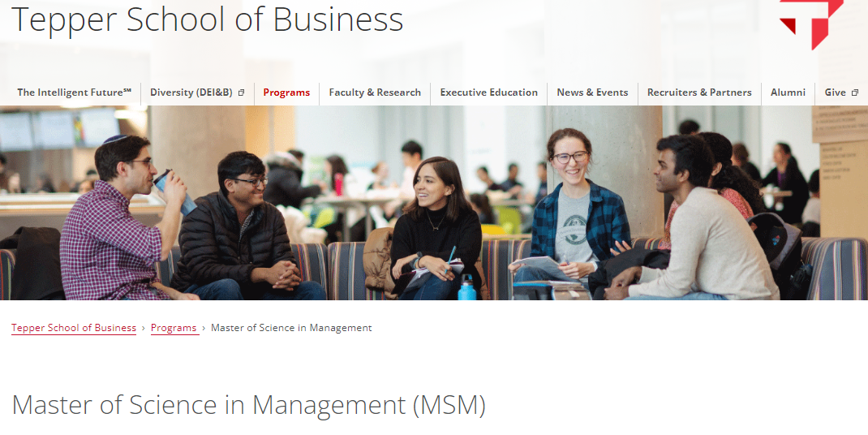Click the Alumni navigation link
The width and height of the screenshot is (868, 435).
coord(788,93)
